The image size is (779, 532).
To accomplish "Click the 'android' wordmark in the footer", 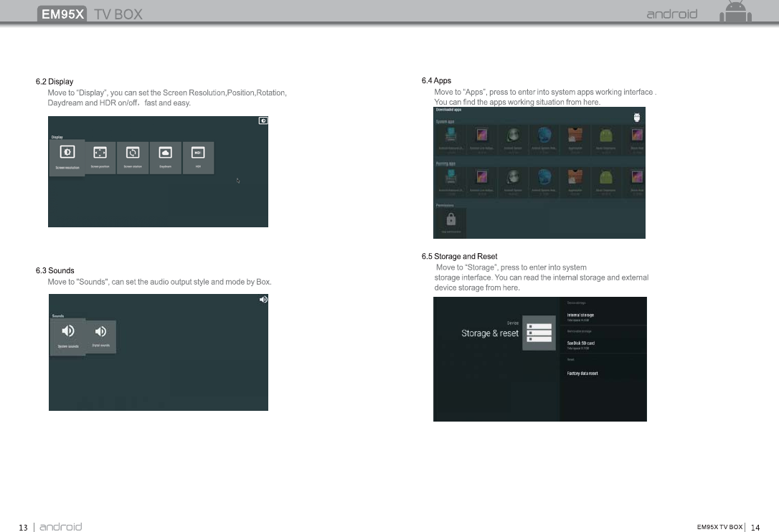I will [x=60, y=526].
